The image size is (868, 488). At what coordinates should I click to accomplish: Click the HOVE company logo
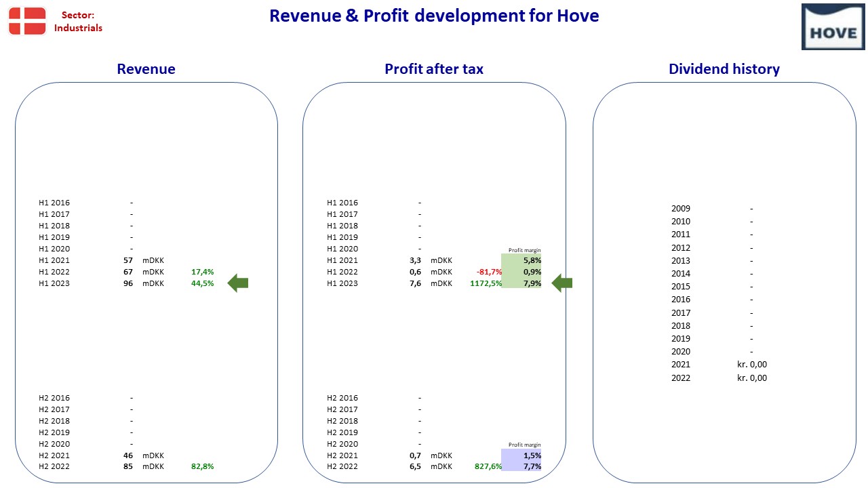point(833,27)
